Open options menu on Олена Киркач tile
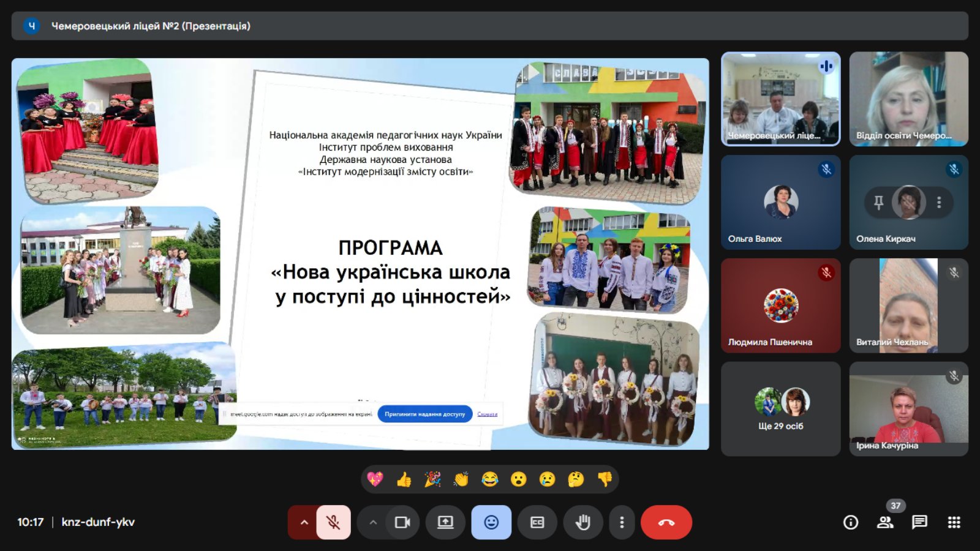 pos(939,203)
